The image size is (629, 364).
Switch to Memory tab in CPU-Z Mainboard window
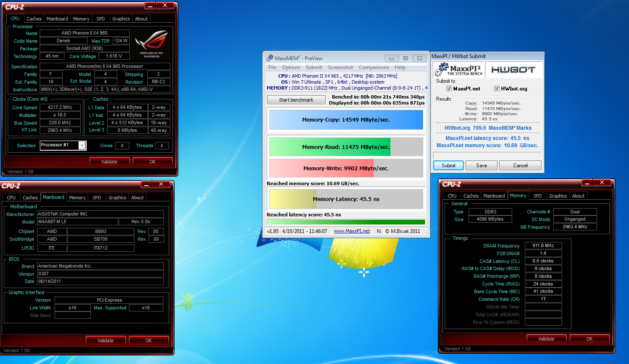[x=77, y=198]
